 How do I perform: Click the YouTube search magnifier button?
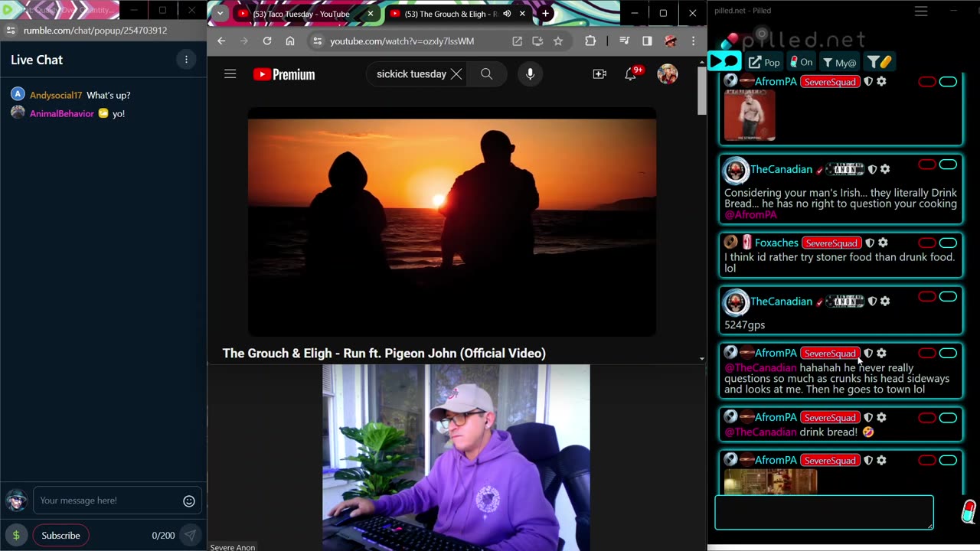(x=486, y=74)
